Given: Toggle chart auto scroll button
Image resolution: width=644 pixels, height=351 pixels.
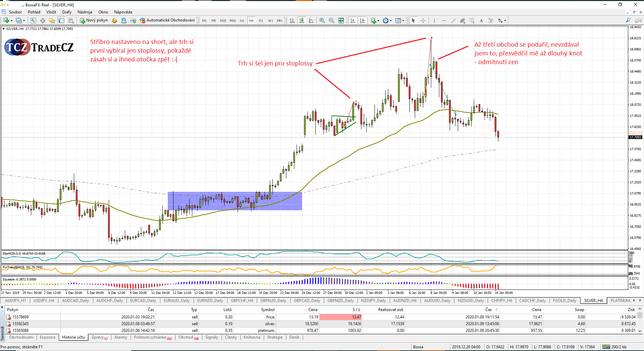Looking at the screenshot, I should pos(352,20).
